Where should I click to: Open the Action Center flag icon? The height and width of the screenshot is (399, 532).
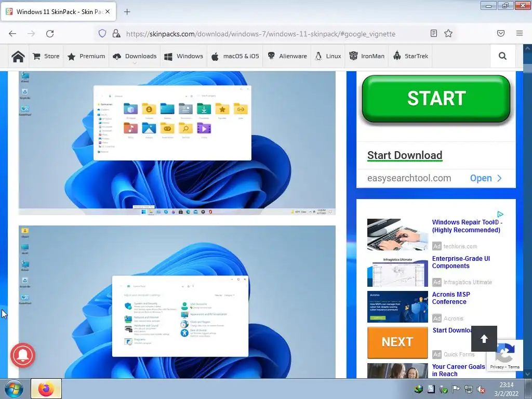pyautogui.click(x=456, y=390)
